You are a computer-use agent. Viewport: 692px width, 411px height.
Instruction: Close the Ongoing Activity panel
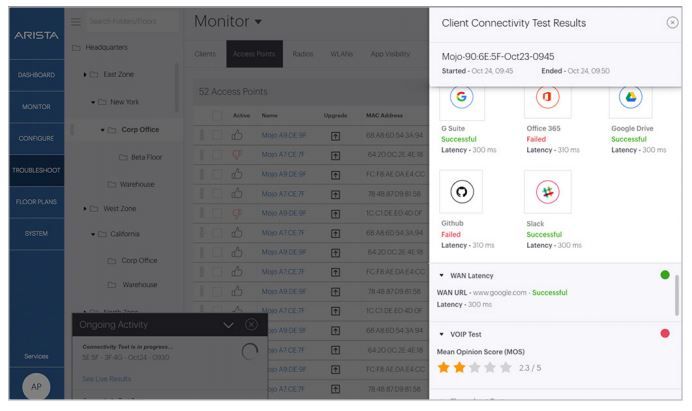pos(251,325)
